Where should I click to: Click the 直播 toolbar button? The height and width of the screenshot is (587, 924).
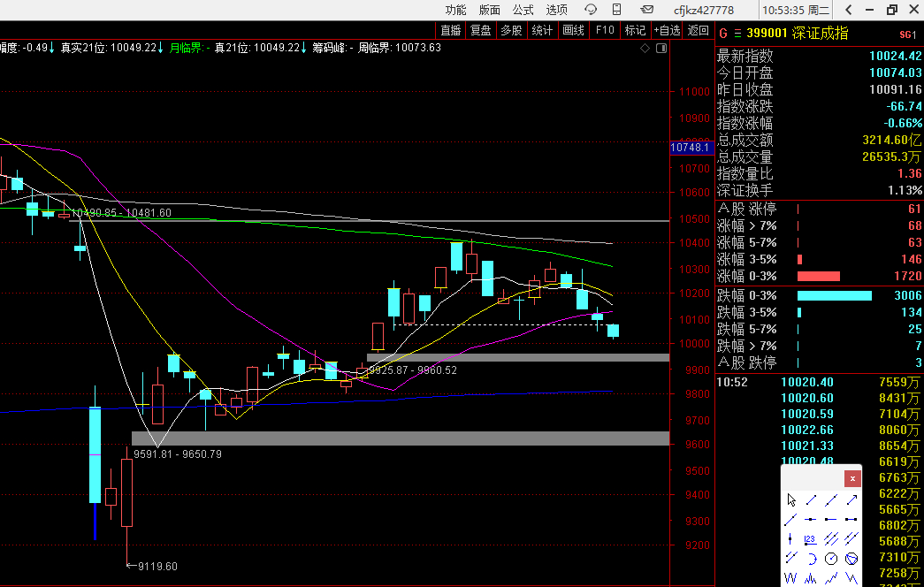(x=451, y=30)
